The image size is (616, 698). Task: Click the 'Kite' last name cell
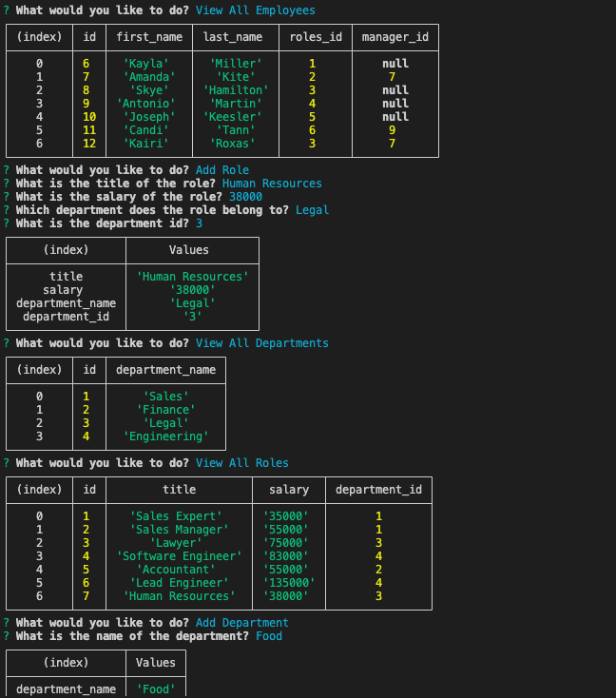tap(236, 77)
